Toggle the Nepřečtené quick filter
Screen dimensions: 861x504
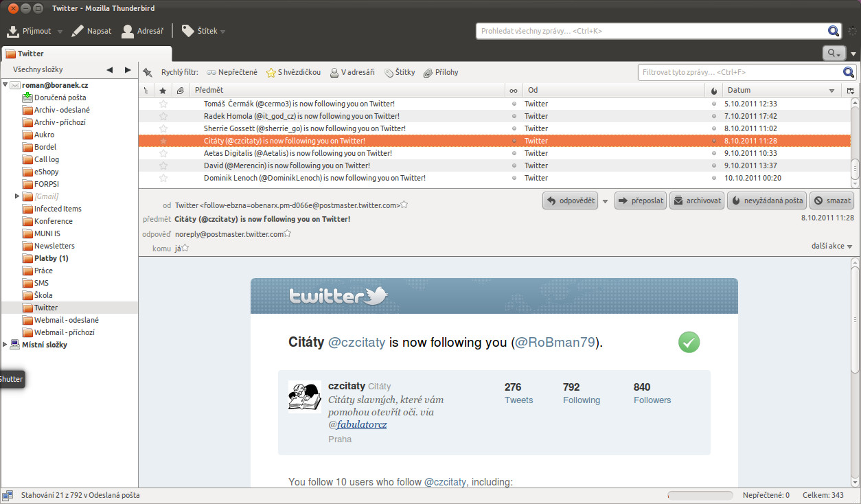[x=231, y=72]
